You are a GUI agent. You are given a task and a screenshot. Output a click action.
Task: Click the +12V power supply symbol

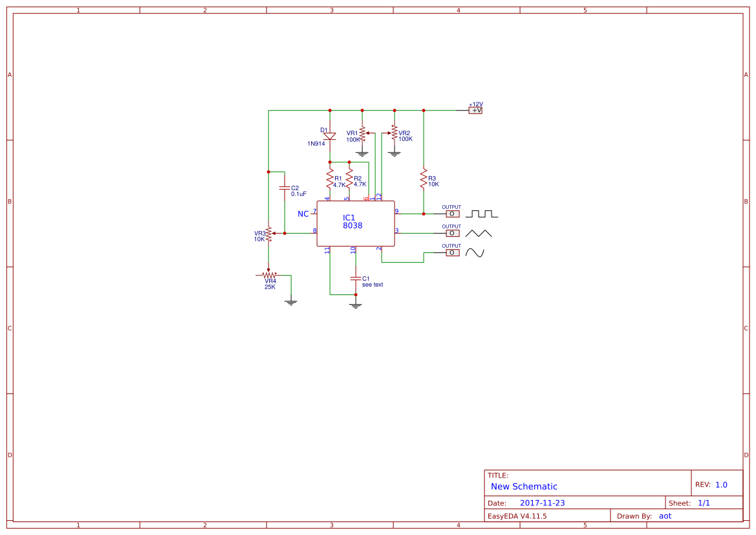[475, 109]
